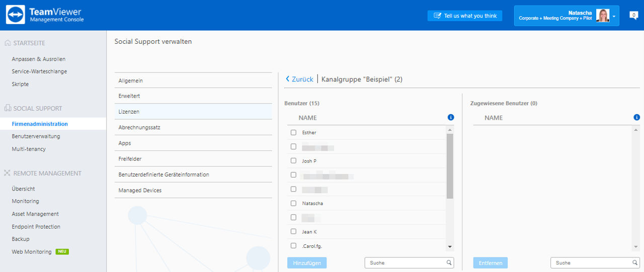Click the Hinzufügen button
Image resolution: width=644 pixels, height=272 pixels.
[x=307, y=263]
